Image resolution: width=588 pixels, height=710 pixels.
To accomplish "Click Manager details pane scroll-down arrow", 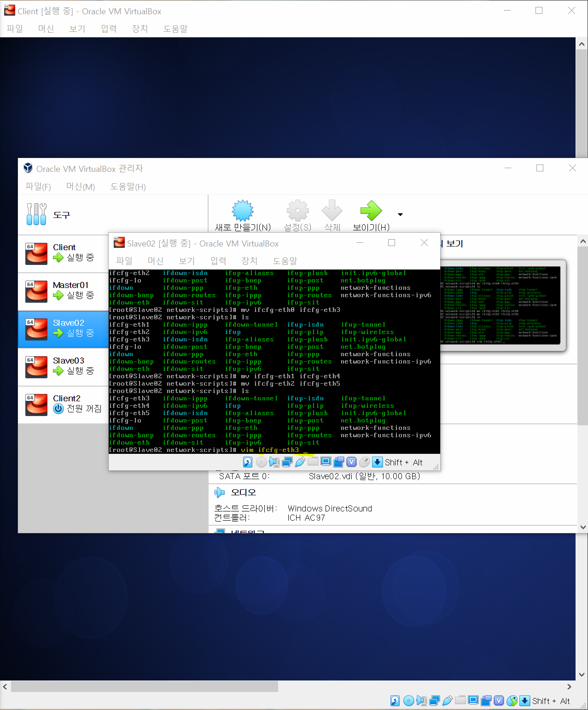I will pos(583,527).
